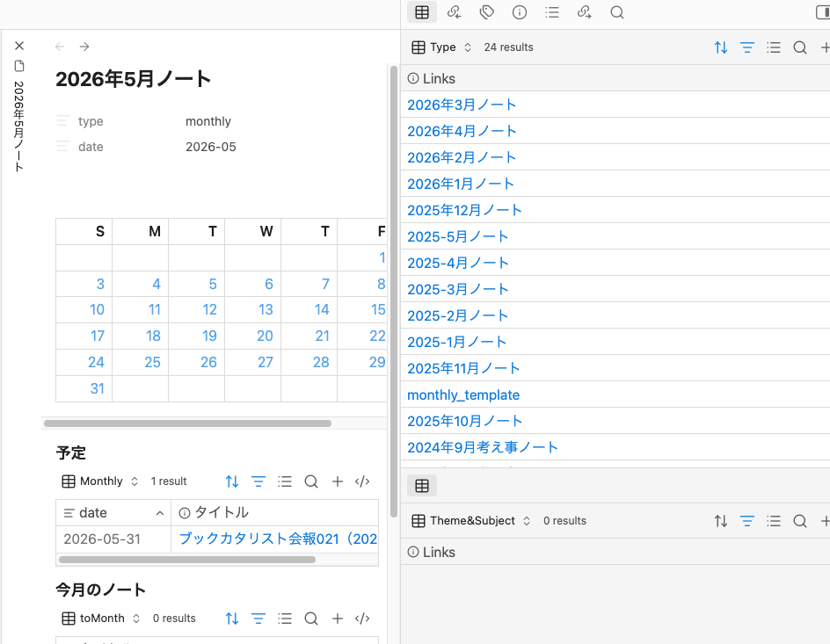Click the Links column header in Type view
Screen dimensions: 830x644
coord(615,78)
